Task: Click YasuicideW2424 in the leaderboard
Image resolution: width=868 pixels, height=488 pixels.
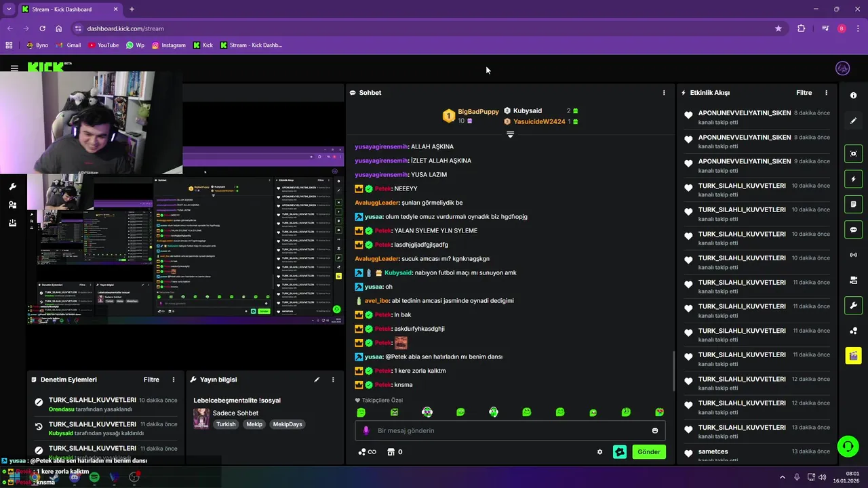Action: point(539,122)
